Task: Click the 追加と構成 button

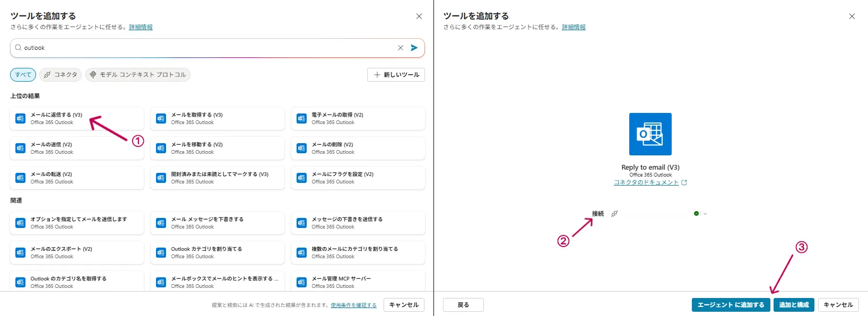Action: pyautogui.click(x=794, y=305)
